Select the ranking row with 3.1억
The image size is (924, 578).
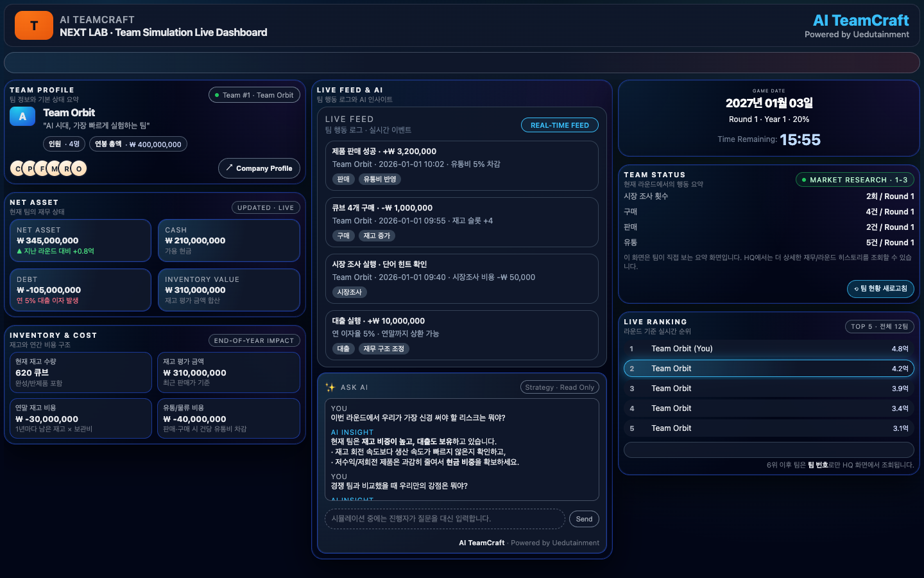tap(769, 428)
